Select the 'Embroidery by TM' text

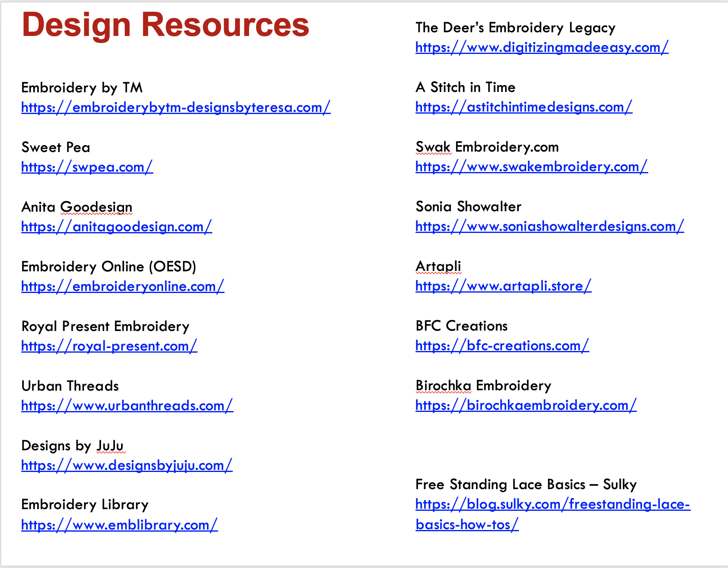(82, 88)
